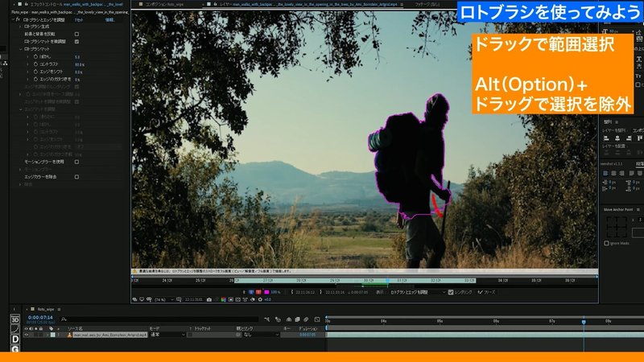Click the 情報 link for the effect
This screenshot has width=644, height=362.
[109, 19]
